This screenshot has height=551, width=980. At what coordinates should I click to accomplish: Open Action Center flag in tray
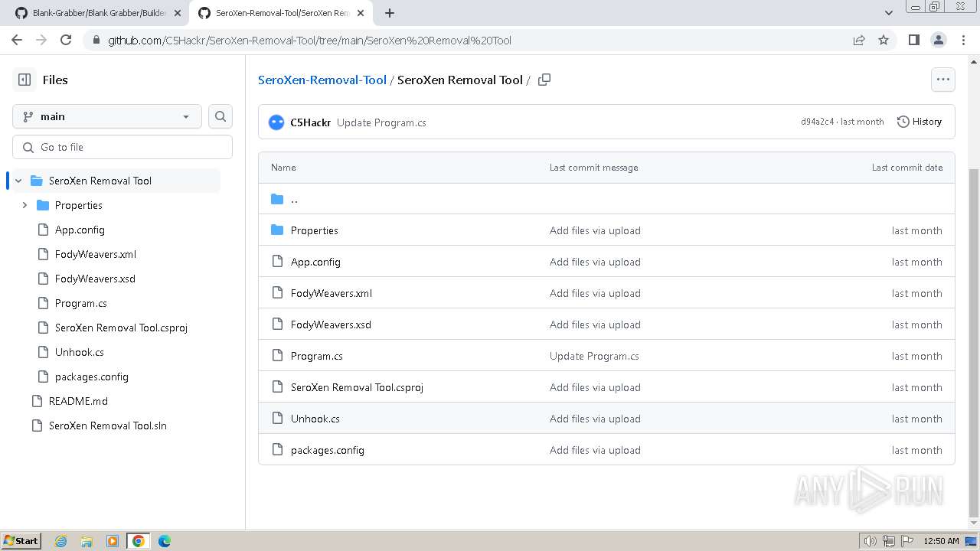click(907, 541)
